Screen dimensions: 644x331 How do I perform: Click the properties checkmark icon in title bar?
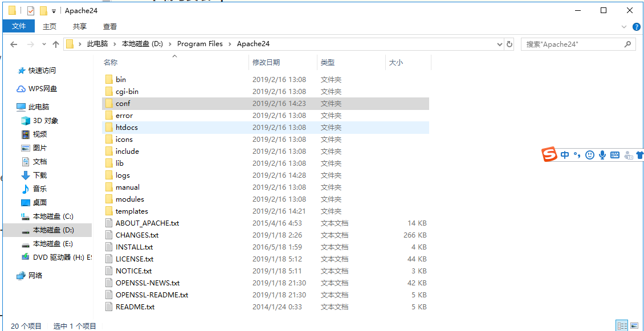pos(31,11)
